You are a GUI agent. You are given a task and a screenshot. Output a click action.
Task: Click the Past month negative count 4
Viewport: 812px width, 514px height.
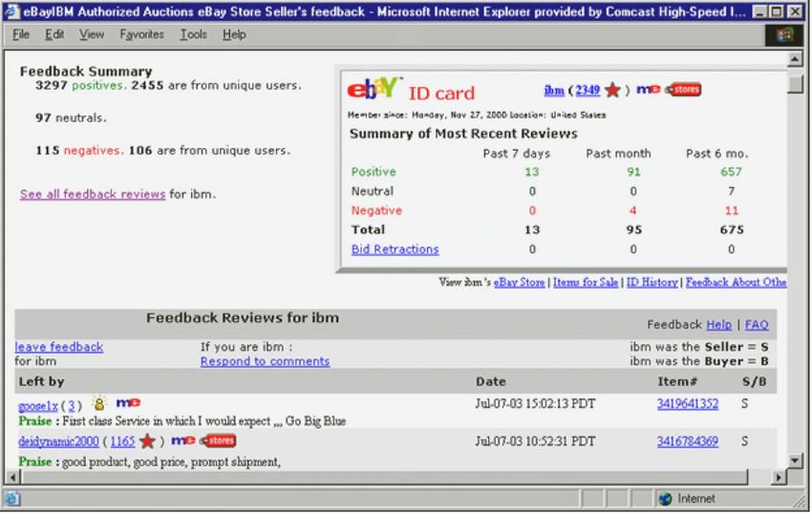(x=632, y=211)
